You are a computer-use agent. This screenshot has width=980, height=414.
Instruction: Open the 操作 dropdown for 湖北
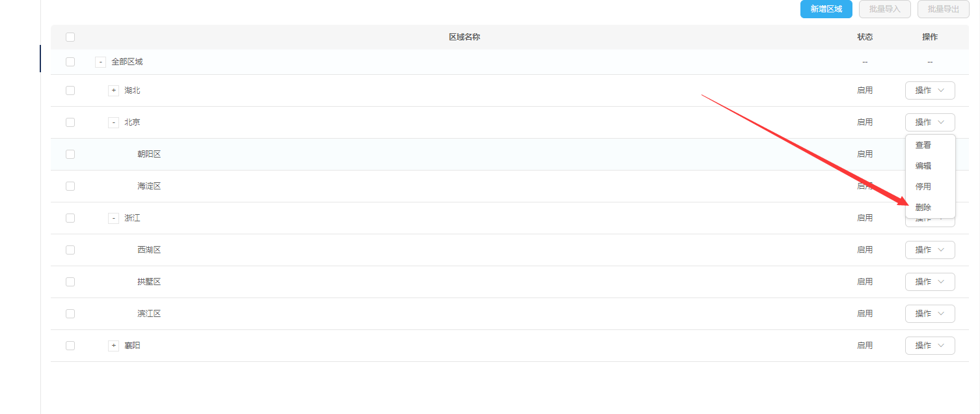coord(929,90)
